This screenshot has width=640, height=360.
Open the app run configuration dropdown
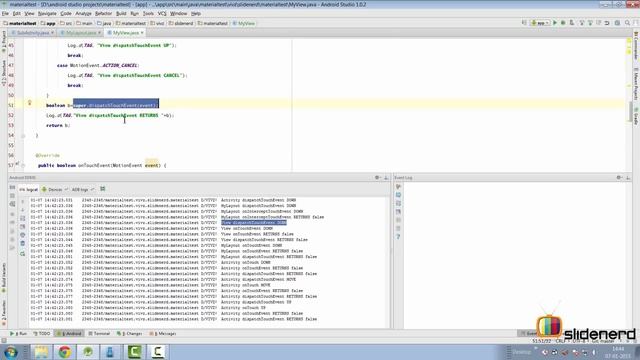(x=540, y=23)
